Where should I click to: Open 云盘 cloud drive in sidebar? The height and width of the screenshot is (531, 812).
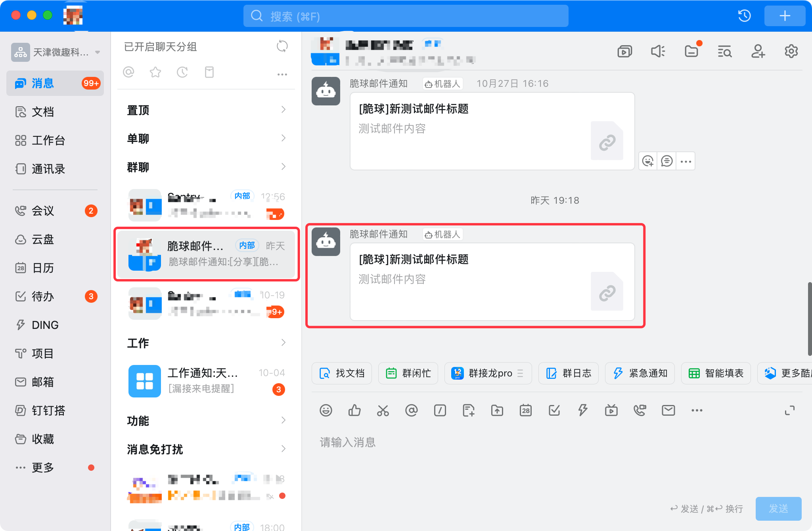click(x=55, y=239)
